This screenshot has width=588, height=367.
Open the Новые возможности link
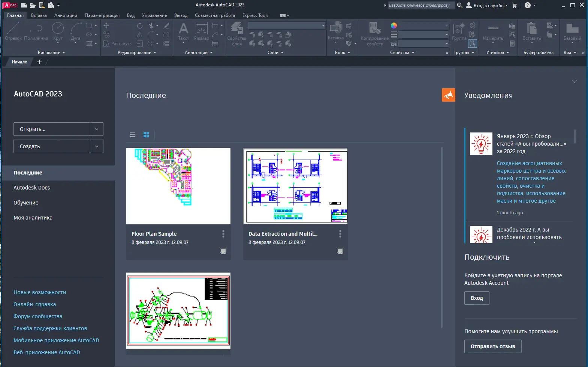click(40, 292)
